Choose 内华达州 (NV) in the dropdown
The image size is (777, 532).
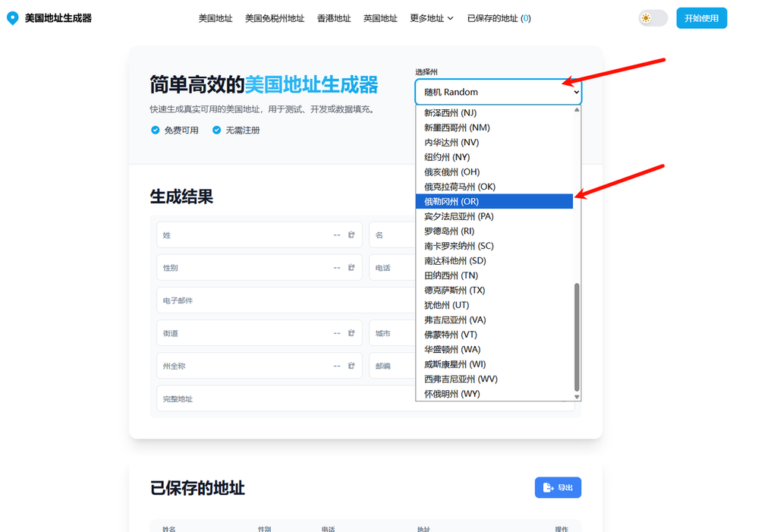[494, 142]
